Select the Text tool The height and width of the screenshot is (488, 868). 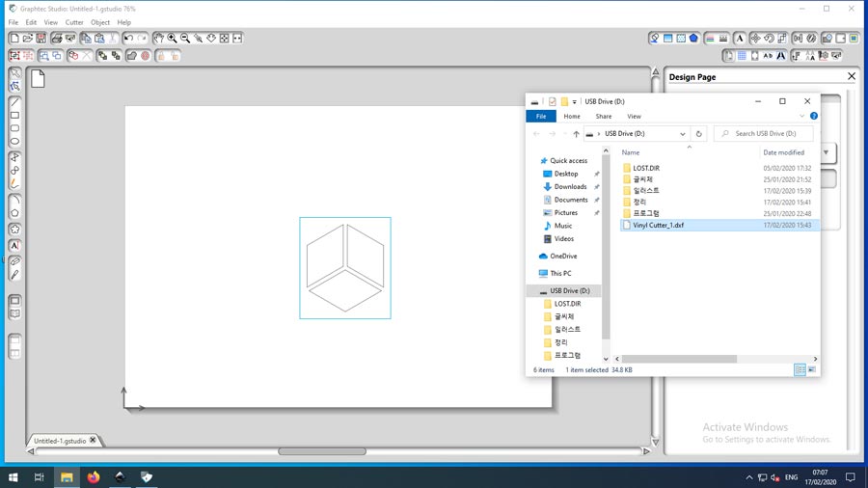click(14, 245)
